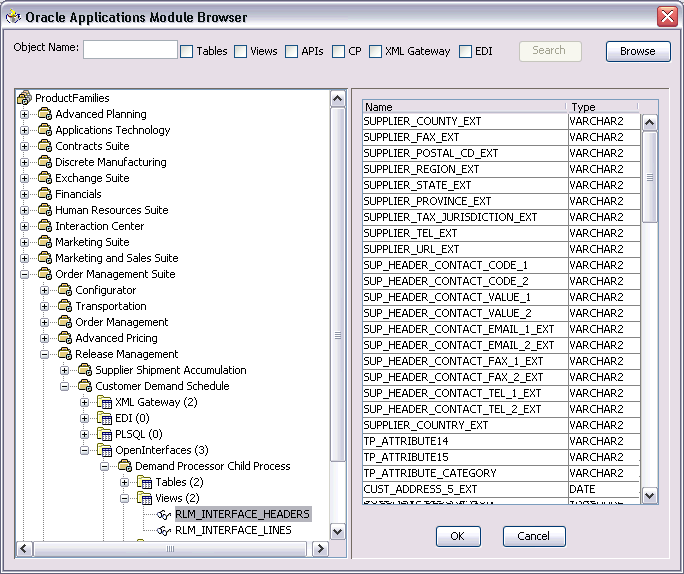Expand the Financials tree node
The image size is (684, 574).
point(24,194)
